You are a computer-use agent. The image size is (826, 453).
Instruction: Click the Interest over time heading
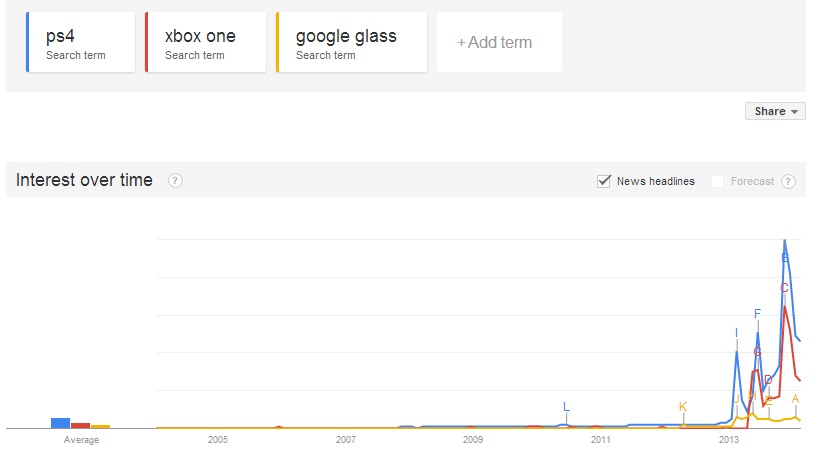[84, 180]
